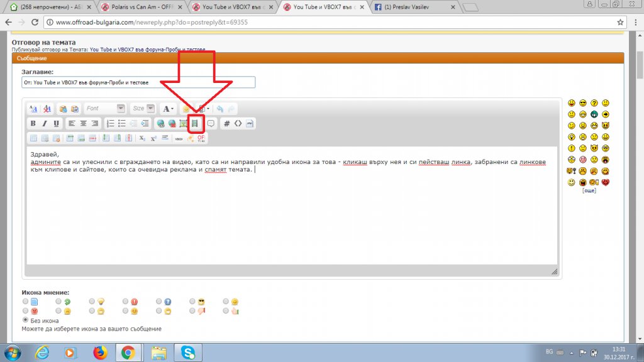Select the sunglasses post icon radio
The height and width of the screenshot is (362, 644).
click(x=192, y=301)
